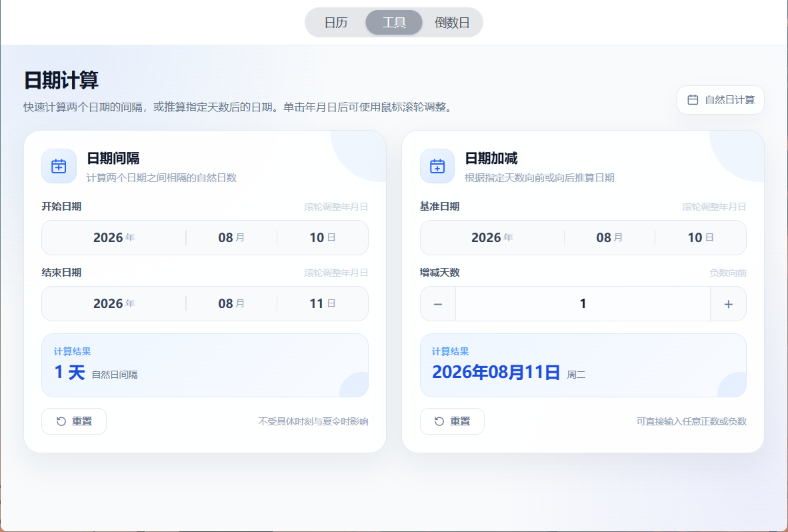Click the reset arrow icon in 日期加减 card
Viewport: 788px width, 532px height.
pos(439,421)
